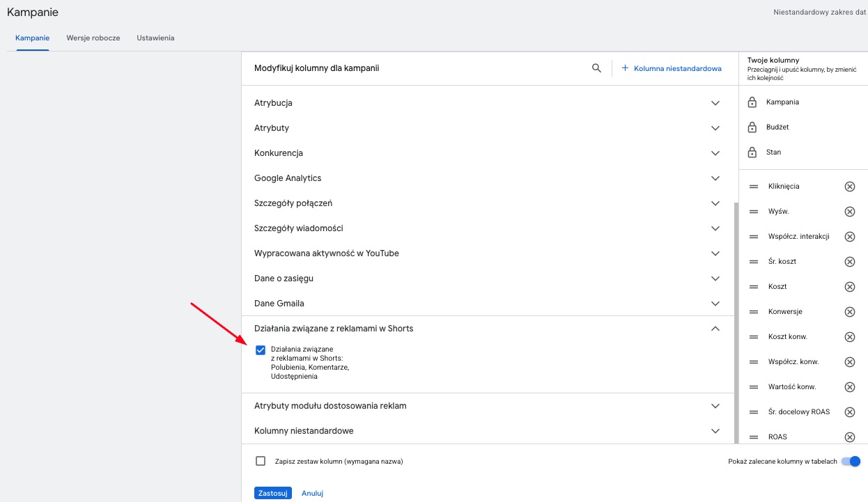Click the drag handle of Współcz. interakcji

(x=754, y=237)
